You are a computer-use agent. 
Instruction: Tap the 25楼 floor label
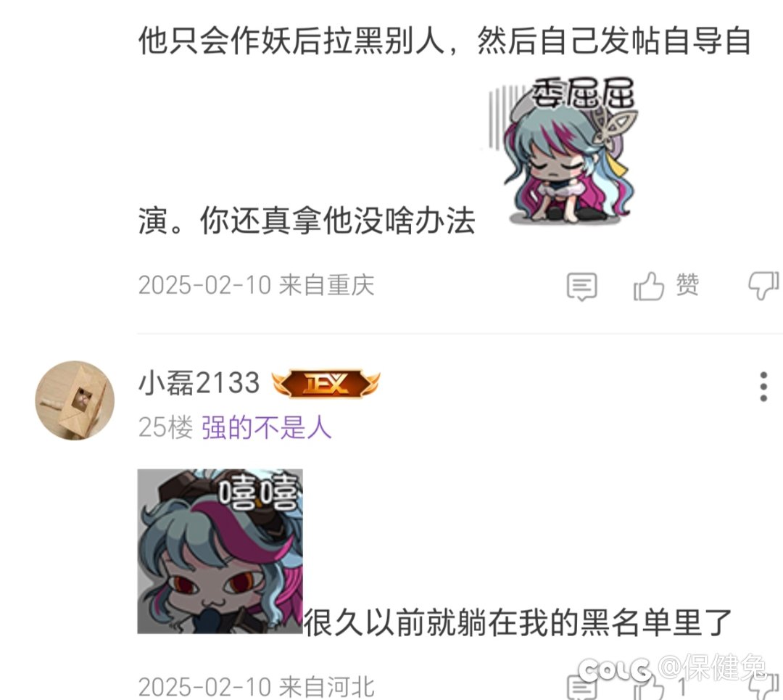tap(165, 428)
